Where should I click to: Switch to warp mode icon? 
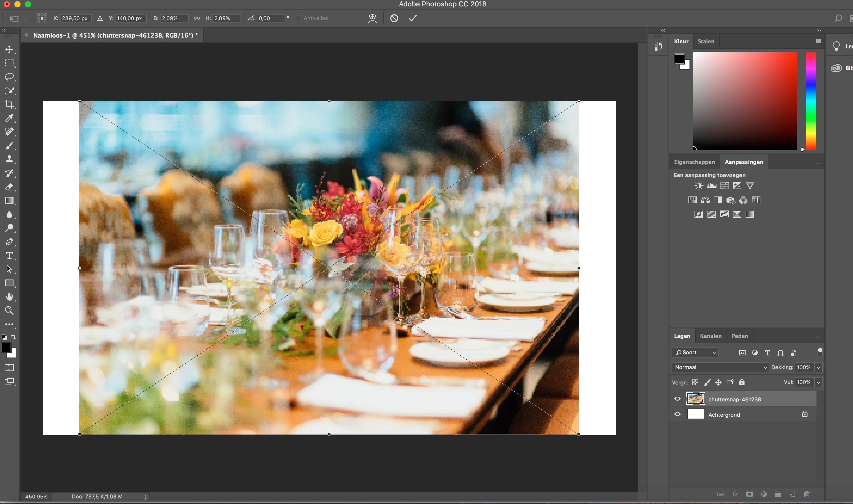(x=372, y=18)
